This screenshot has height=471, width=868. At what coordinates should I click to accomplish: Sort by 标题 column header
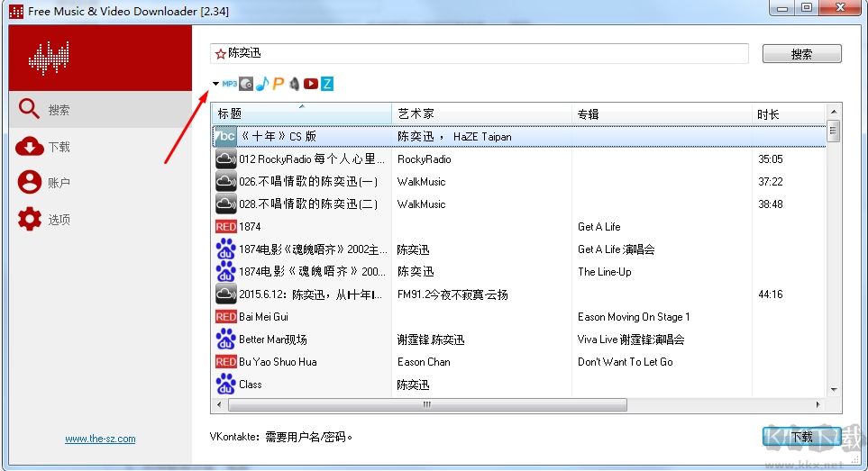click(302, 113)
